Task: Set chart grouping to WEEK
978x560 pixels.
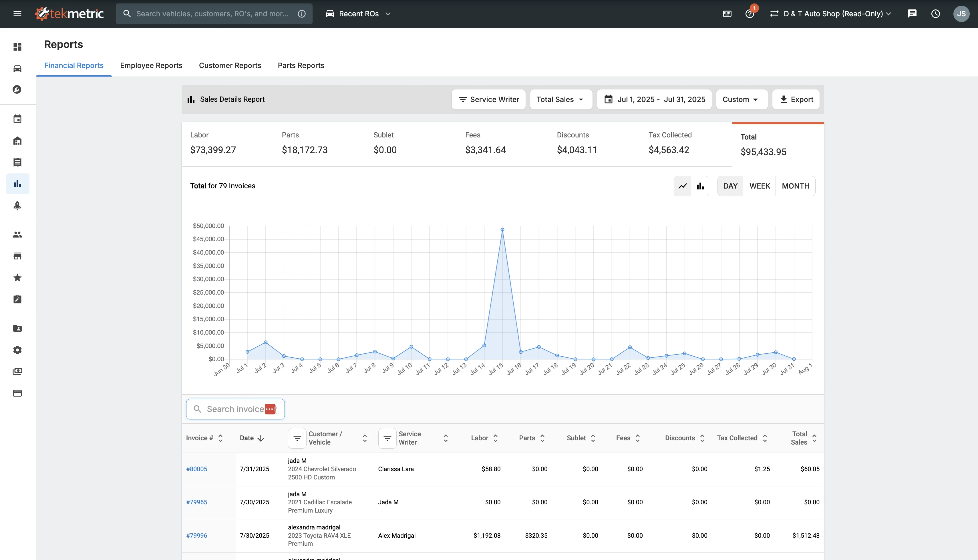Action: (760, 186)
